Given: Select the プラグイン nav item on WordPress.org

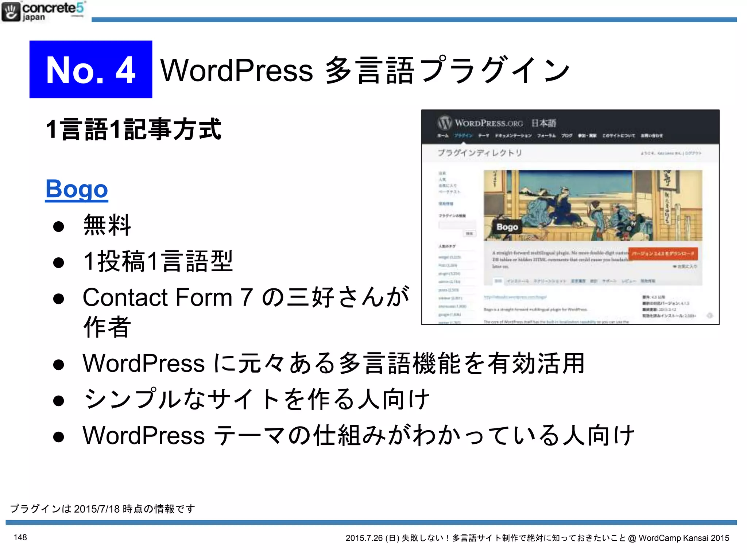Looking at the screenshot, I should click(x=463, y=136).
